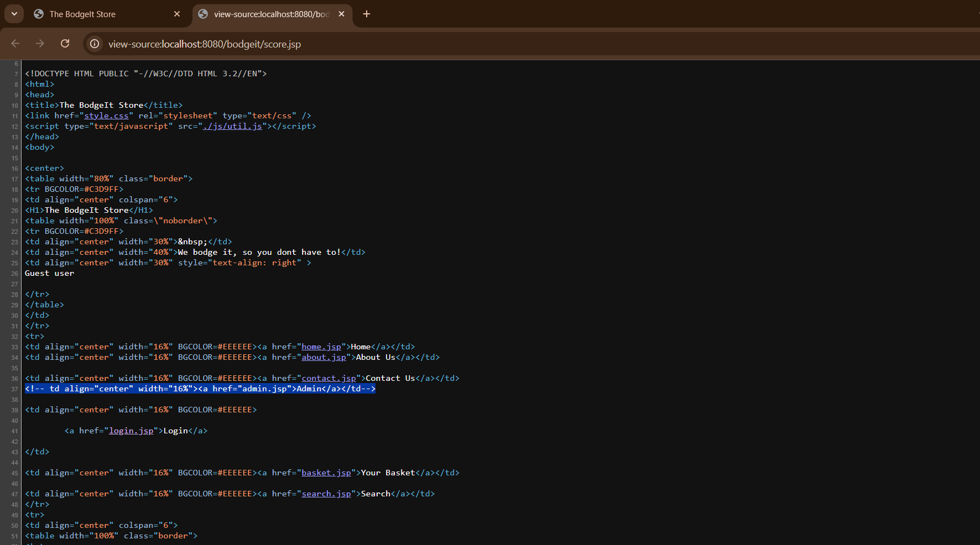Click line number 45 in gutter
Screen dimensions: 980x545
[14, 473]
